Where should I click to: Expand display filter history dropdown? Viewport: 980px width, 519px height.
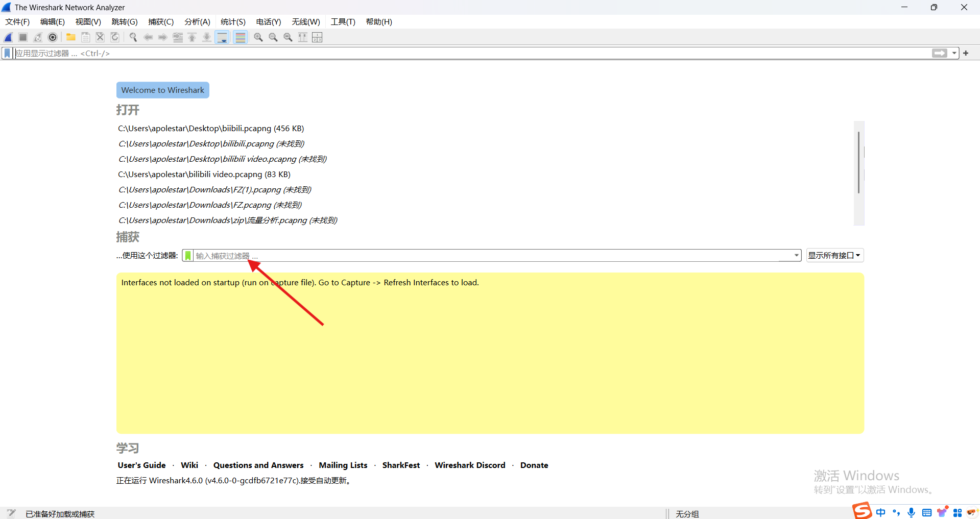(x=954, y=53)
